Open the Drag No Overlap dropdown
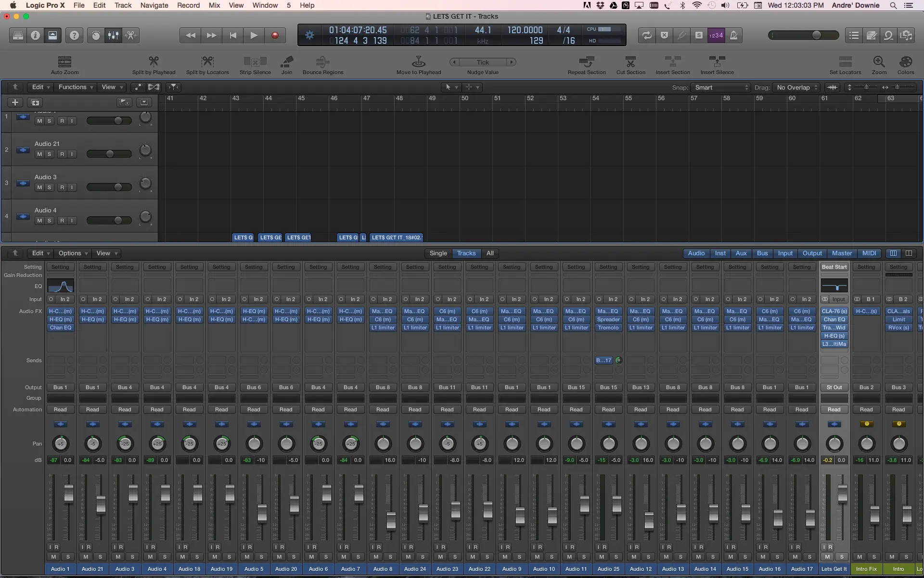This screenshot has width=924, height=578. [796, 88]
